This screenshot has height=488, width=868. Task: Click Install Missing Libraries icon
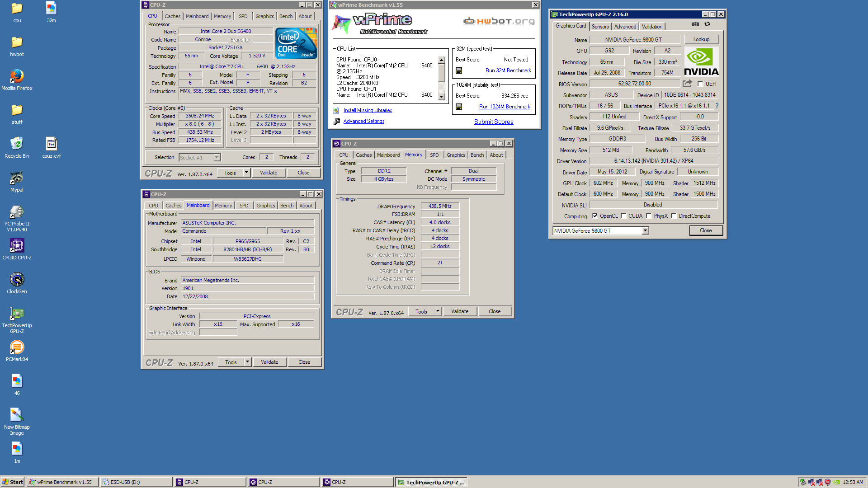336,110
